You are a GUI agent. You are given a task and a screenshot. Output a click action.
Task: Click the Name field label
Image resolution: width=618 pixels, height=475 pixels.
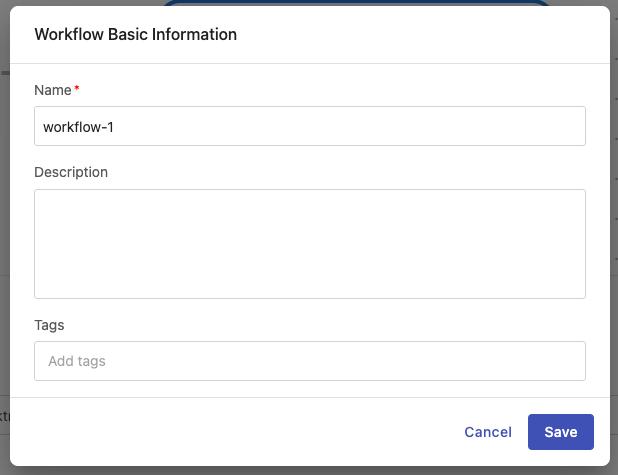52,90
